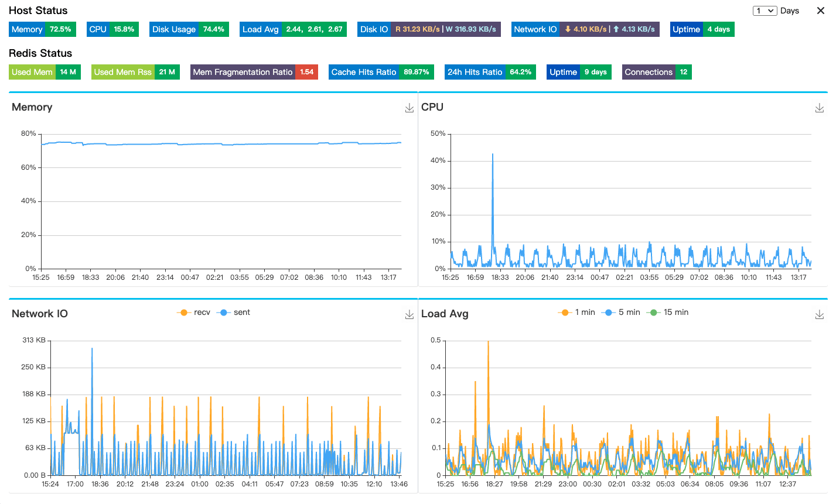Download the Load Avg chart
The width and height of the screenshot is (836, 504).
[820, 315]
